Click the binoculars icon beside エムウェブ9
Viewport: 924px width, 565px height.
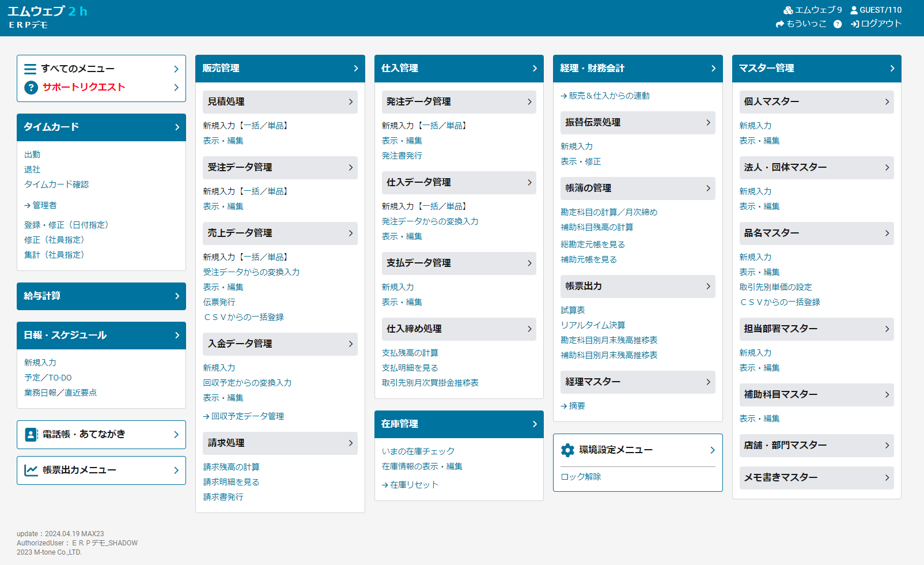tap(788, 10)
